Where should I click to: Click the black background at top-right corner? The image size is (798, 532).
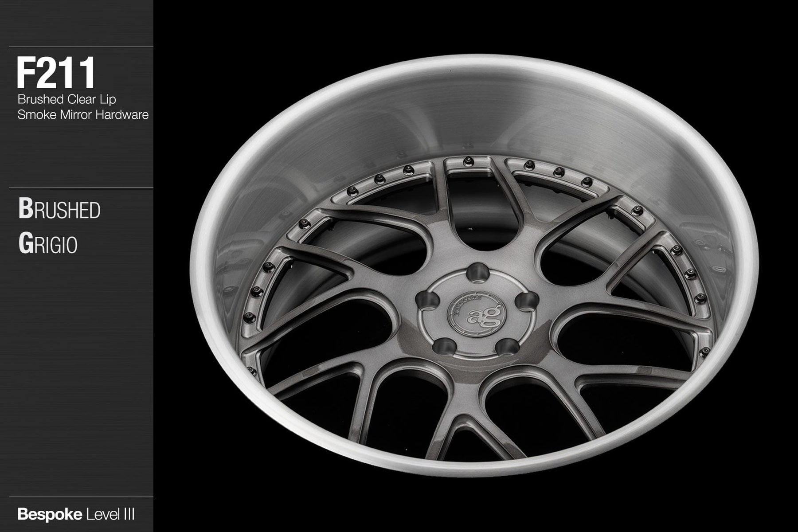(763, 27)
